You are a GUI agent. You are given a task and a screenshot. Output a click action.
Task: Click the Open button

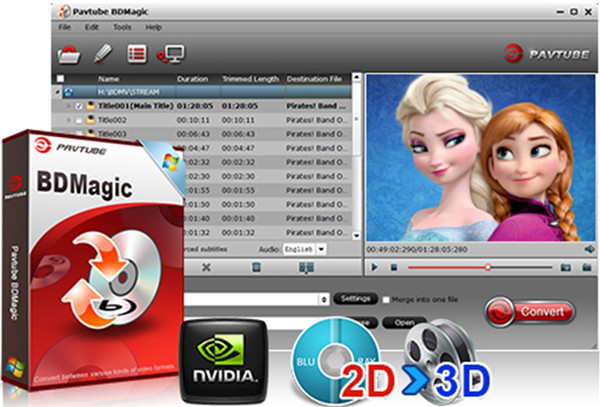[x=404, y=322]
